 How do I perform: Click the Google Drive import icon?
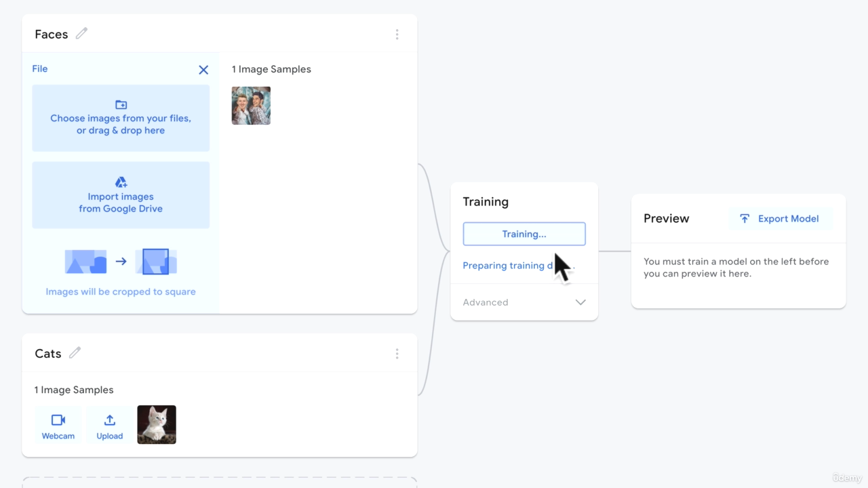121,182
